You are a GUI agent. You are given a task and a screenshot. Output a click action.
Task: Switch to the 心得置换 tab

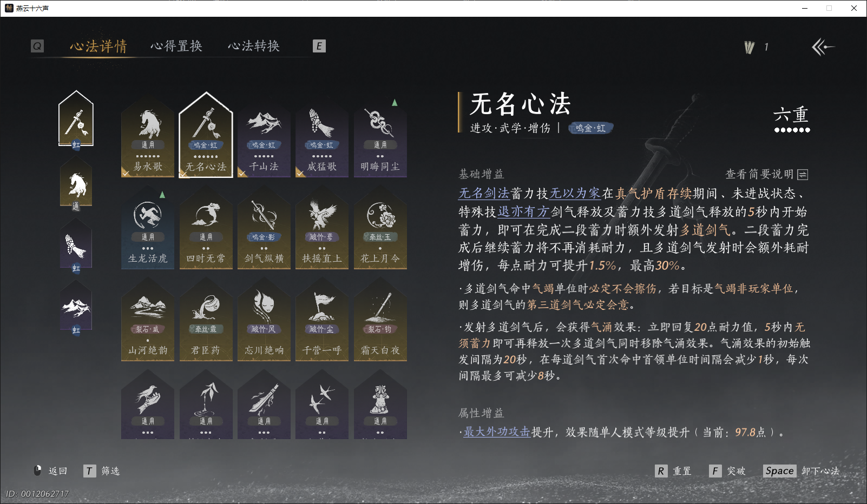coord(176,46)
